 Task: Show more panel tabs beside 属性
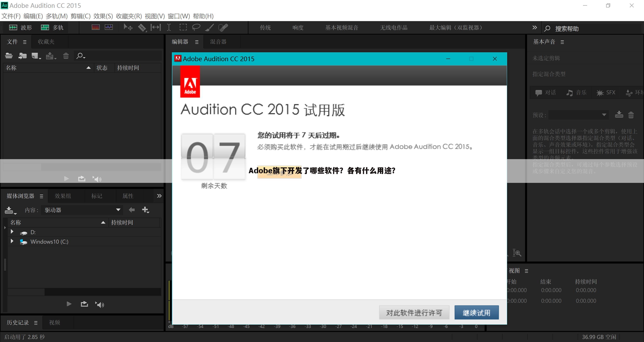(x=159, y=196)
